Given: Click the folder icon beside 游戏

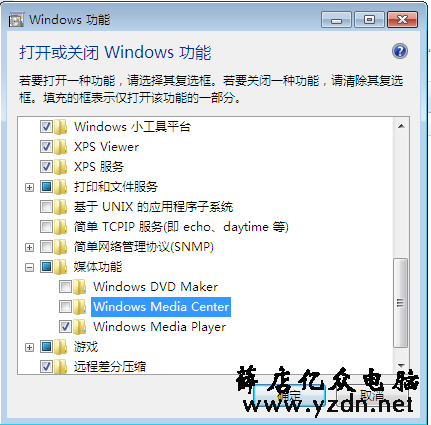Looking at the screenshot, I should (x=60, y=347).
